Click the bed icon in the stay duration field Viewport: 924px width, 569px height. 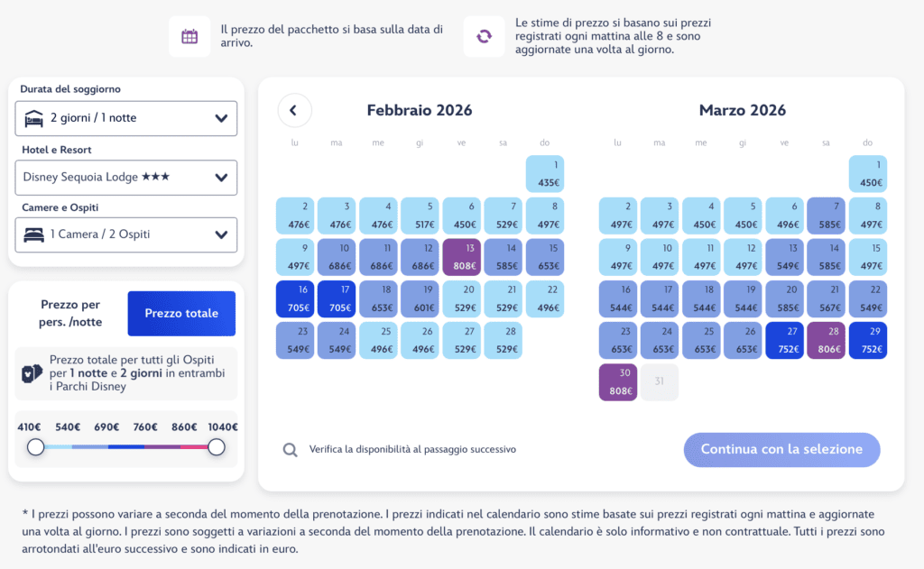(x=33, y=118)
